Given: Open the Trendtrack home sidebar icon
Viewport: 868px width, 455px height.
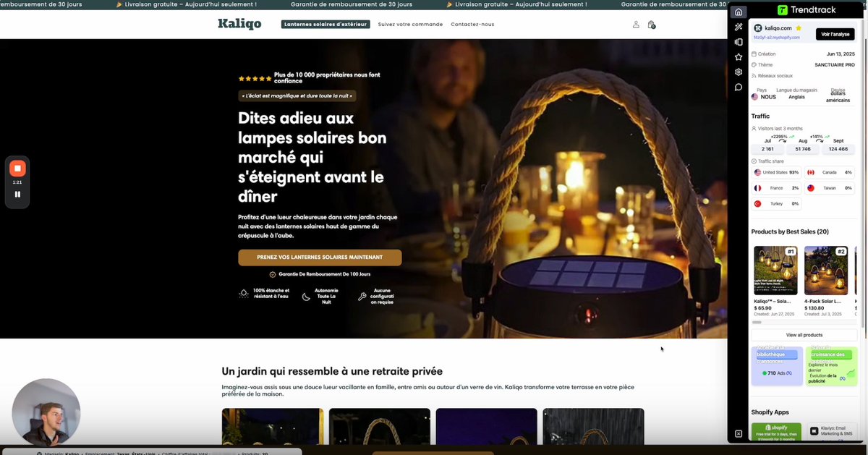Looking at the screenshot, I should [x=739, y=12].
